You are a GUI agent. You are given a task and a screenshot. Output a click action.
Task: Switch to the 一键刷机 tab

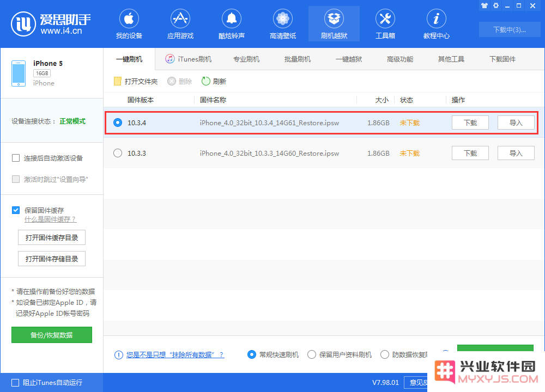click(129, 59)
